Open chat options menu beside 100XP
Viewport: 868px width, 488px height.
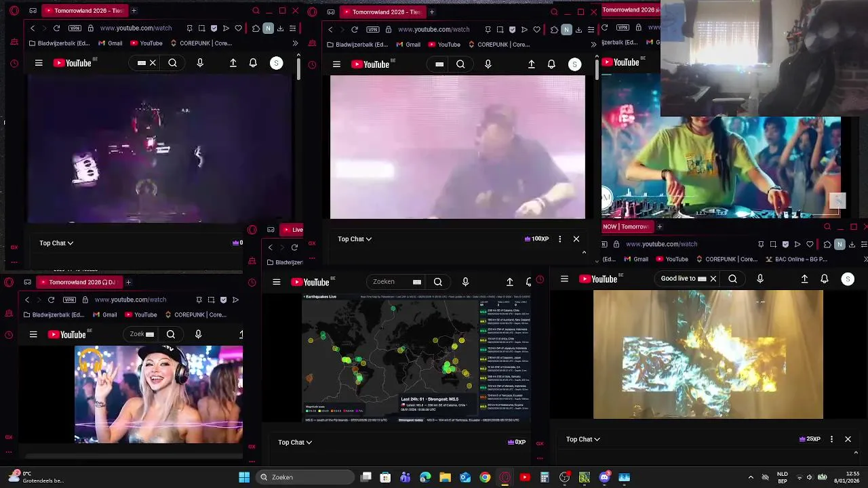(x=559, y=239)
